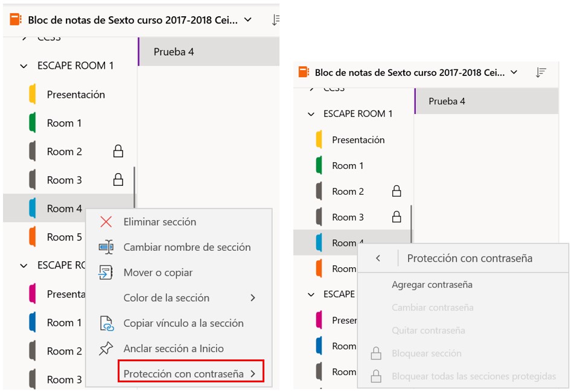
Task: Choose Agregar contraseña in the submenu
Action: tap(432, 285)
